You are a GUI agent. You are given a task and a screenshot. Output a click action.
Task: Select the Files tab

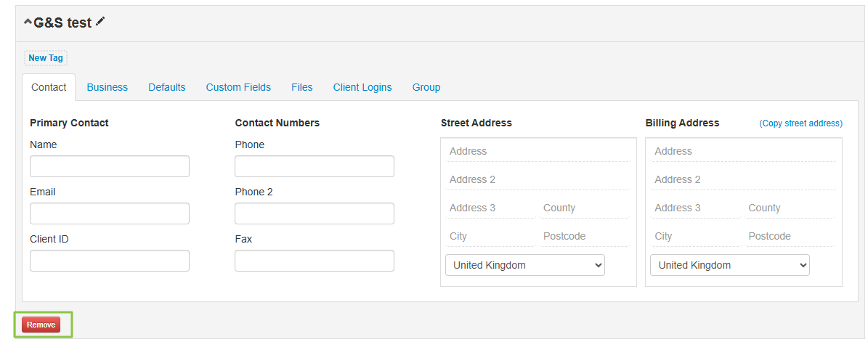click(301, 87)
